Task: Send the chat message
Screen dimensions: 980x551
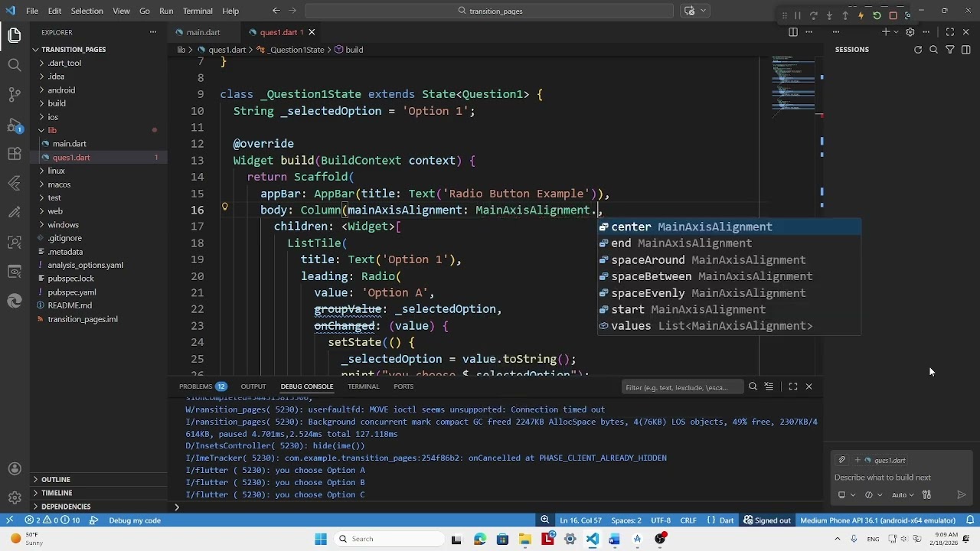Action: pyautogui.click(x=962, y=495)
